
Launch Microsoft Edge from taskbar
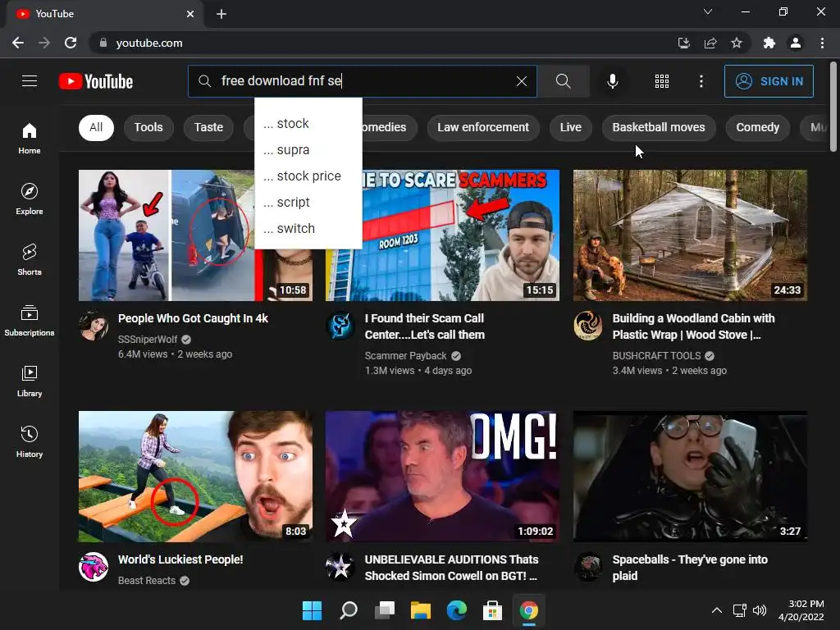(456, 610)
